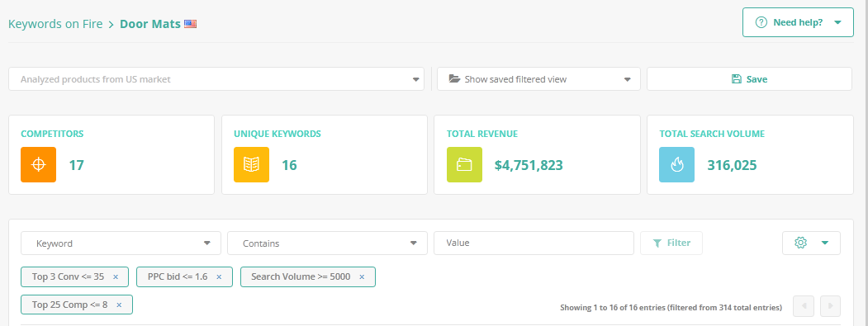Click the COMPETITORS card heading
The image size is (868, 326).
(52, 134)
